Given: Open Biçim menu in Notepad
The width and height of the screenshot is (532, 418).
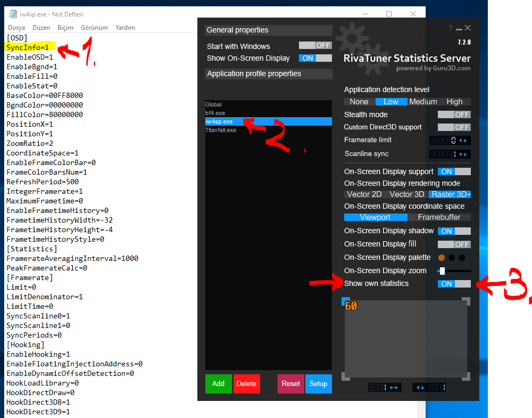Looking at the screenshot, I should [65, 28].
